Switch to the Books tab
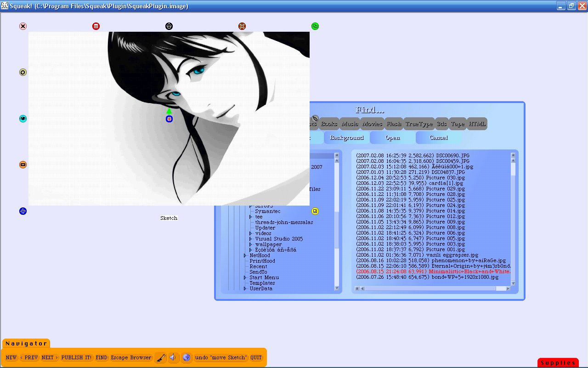Image resolution: width=588 pixels, height=368 pixels. [x=329, y=124]
